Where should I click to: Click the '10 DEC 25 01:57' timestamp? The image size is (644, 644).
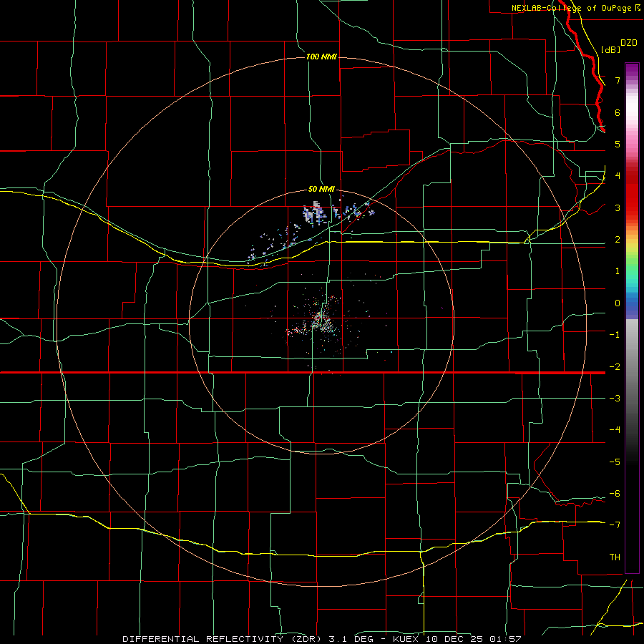click(473, 639)
